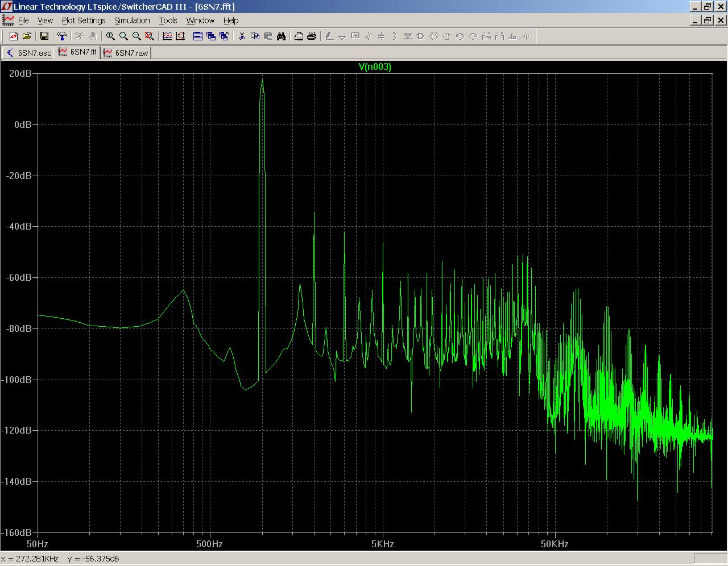The height and width of the screenshot is (566, 728).
Task: Open the Control Panel hammer icon
Action: 62,36
